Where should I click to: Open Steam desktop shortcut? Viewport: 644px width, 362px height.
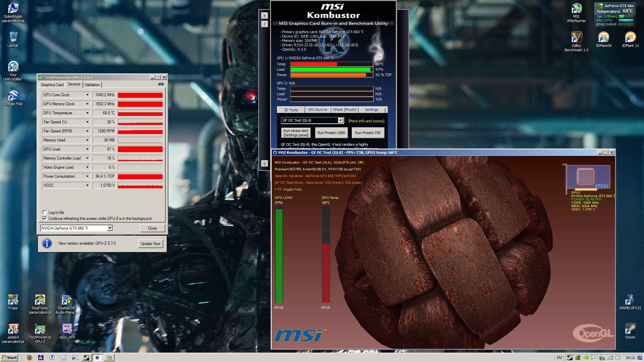(x=630, y=331)
